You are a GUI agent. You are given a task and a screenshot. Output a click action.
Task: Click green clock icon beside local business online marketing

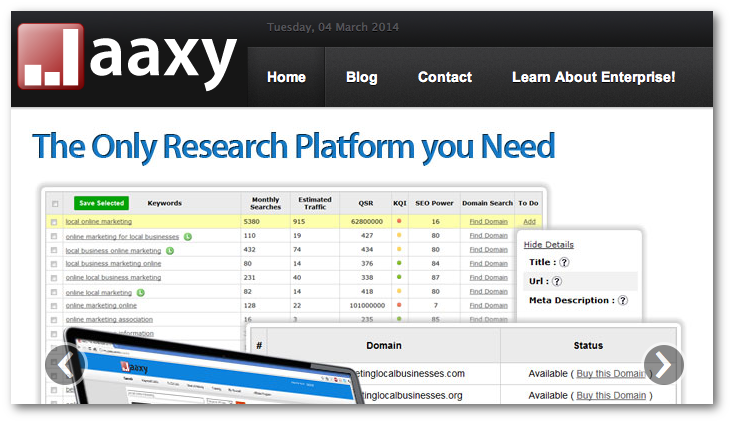click(x=170, y=251)
